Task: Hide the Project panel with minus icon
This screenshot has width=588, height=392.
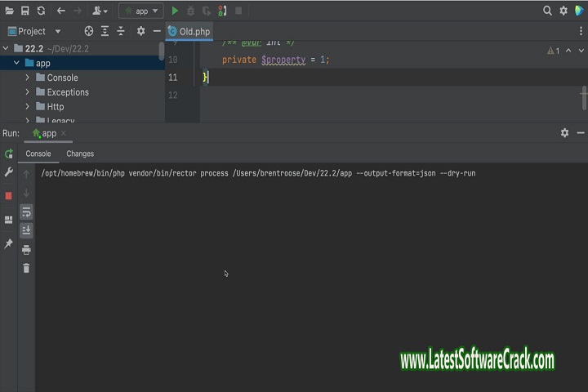Action: pyautogui.click(x=157, y=31)
